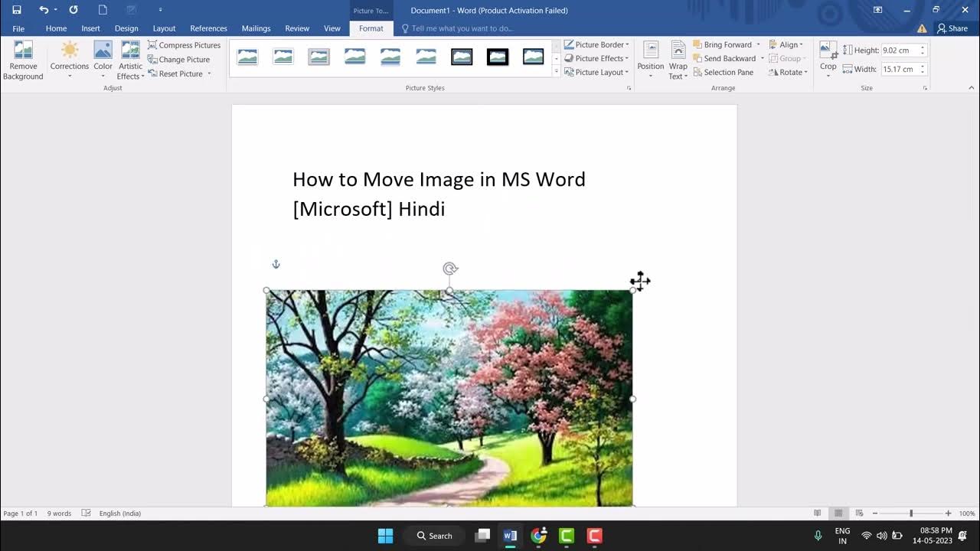This screenshot has height=551, width=980.
Task: Open the Rotate dropdown menu
Action: 788,72
